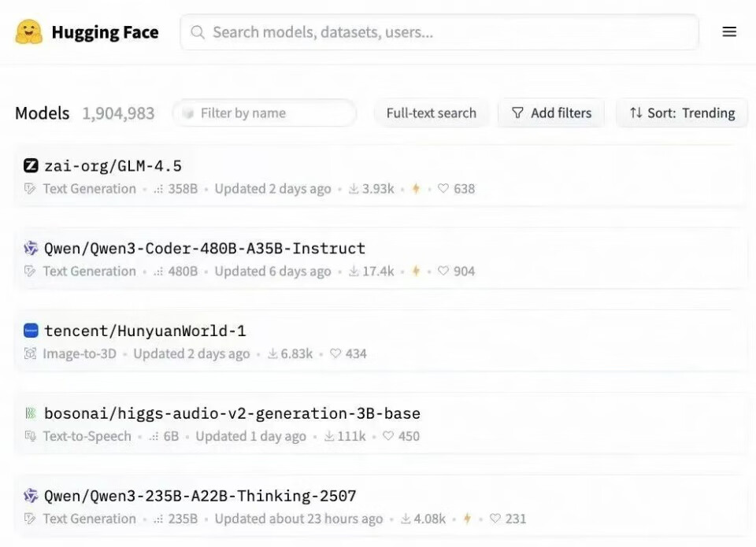
Task: Click the Qwen avatar beside Qwen3-235B-A22B-Thinking
Action: tap(31, 497)
